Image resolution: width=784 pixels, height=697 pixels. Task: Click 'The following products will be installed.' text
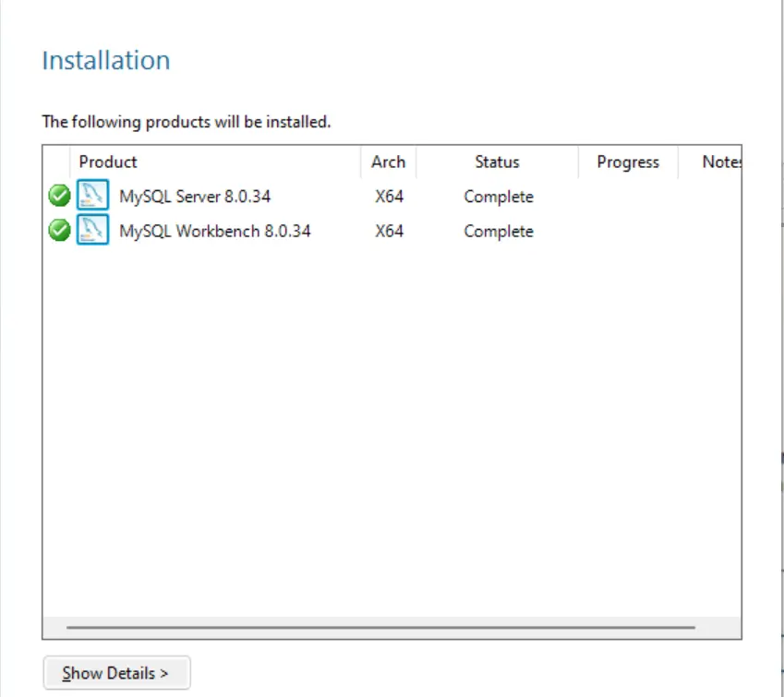click(187, 122)
